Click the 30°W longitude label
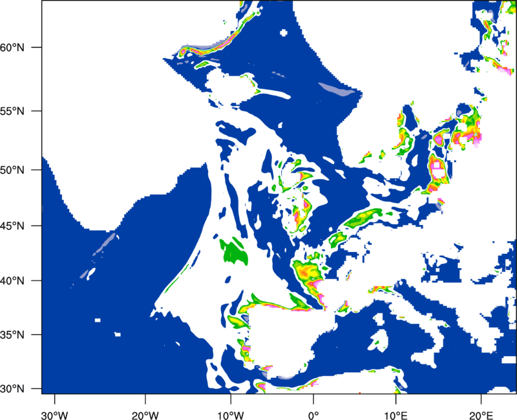517x420 pixels. [x=55, y=415]
